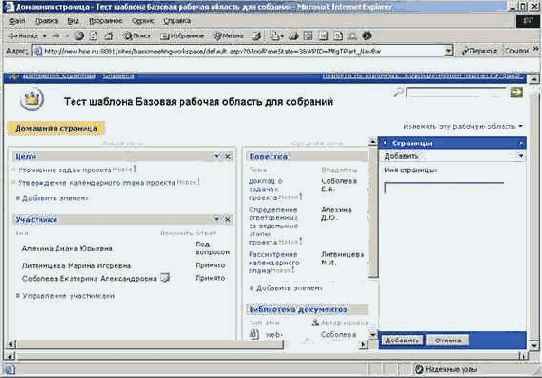
Task: Click the Mail icon in the toolbar
Action: (x=277, y=36)
